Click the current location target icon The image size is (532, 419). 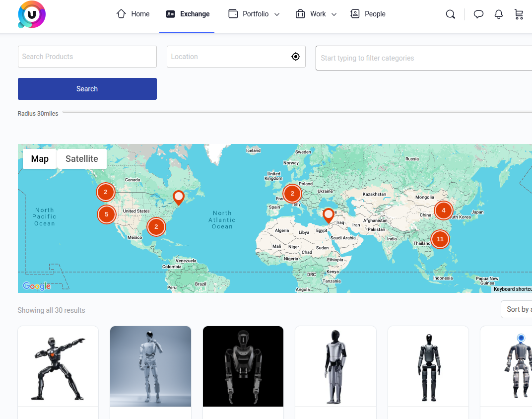[296, 57]
